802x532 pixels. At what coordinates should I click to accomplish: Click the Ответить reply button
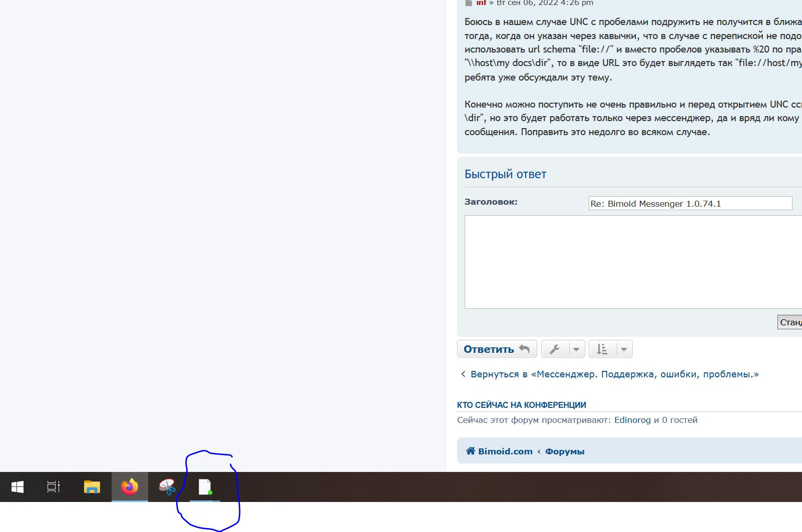(497, 349)
